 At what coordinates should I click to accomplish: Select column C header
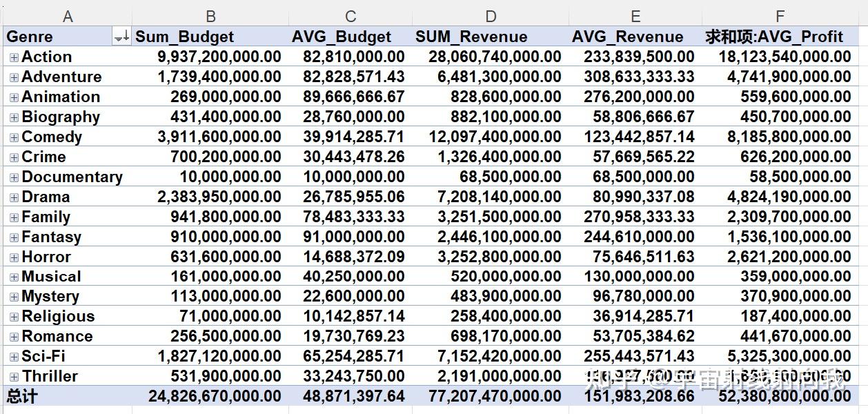click(x=351, y=16)
